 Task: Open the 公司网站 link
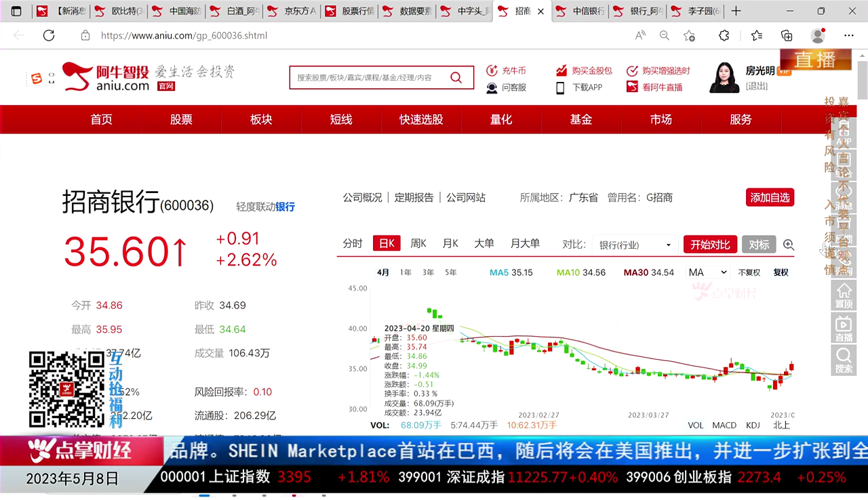pos(466,198)
